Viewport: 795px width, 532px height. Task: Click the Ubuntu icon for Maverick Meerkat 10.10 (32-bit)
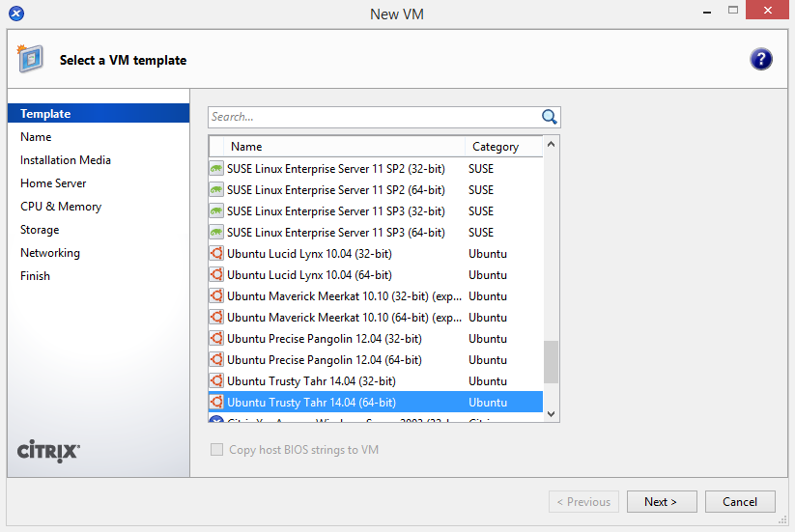click(x=216, y=295)
